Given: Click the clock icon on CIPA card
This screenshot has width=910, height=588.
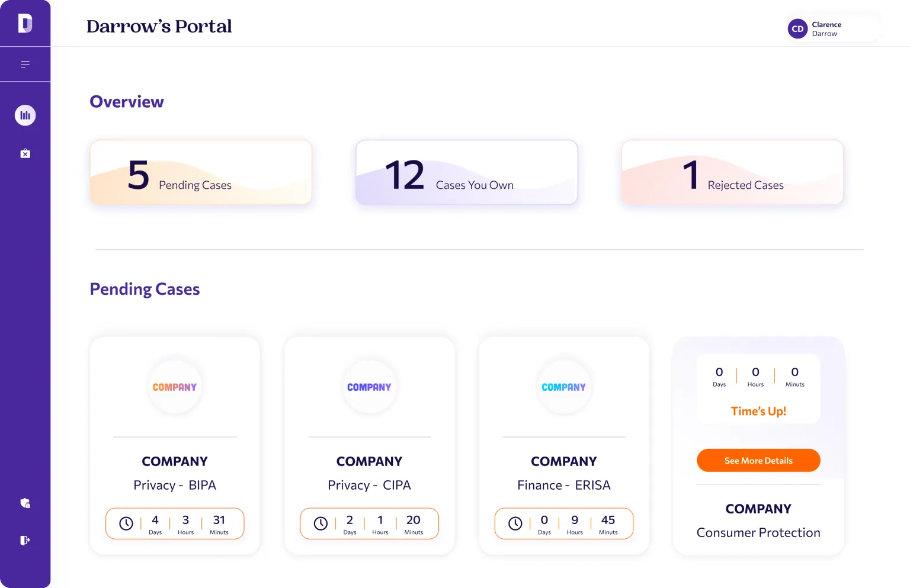Looking at the screenshot, I should [x=321, y=523].
